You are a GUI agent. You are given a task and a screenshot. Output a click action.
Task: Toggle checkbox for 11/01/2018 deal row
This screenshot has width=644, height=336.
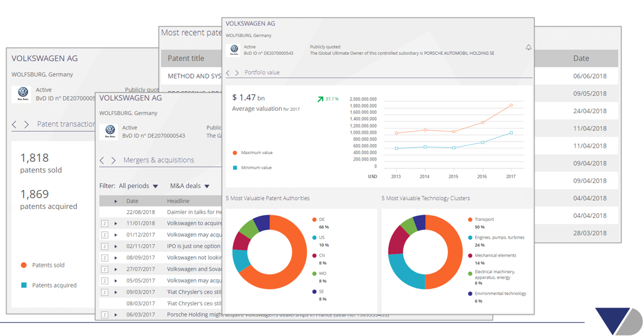click(105, 223)
